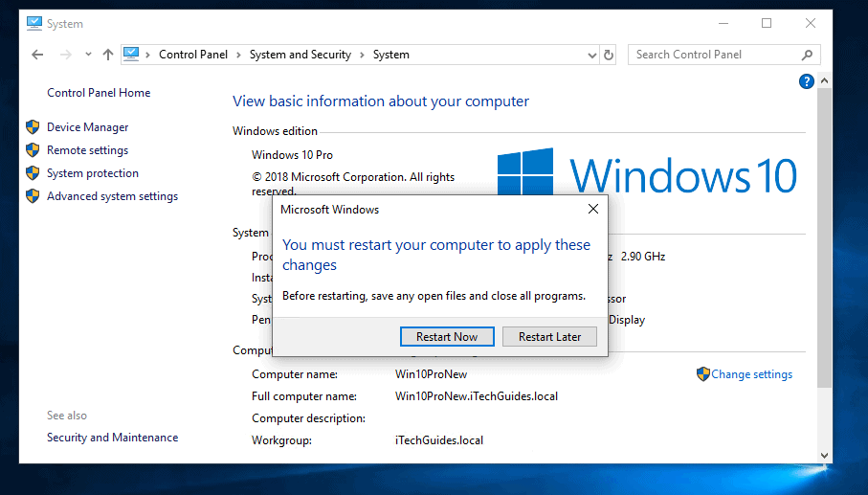Select System and Security in the breadcrumb
The image size is (868, 495).
point(300,55)
